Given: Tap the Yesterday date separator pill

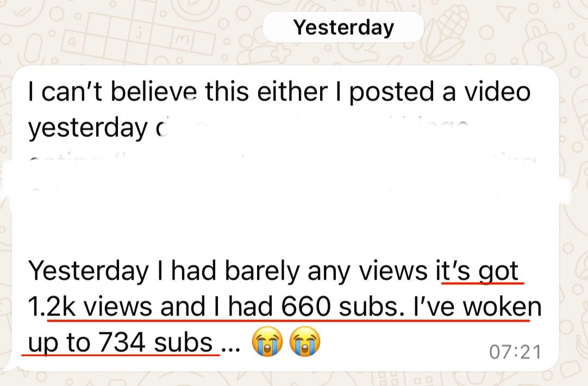Looking at the screenshot, I should 343,27.
